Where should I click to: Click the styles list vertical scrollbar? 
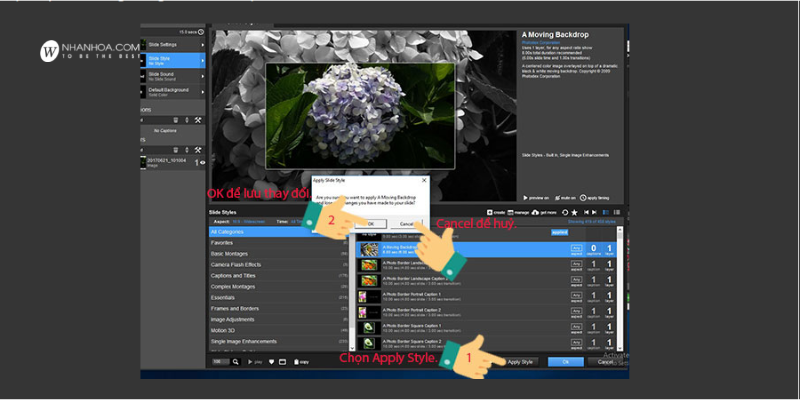(620, 289)
